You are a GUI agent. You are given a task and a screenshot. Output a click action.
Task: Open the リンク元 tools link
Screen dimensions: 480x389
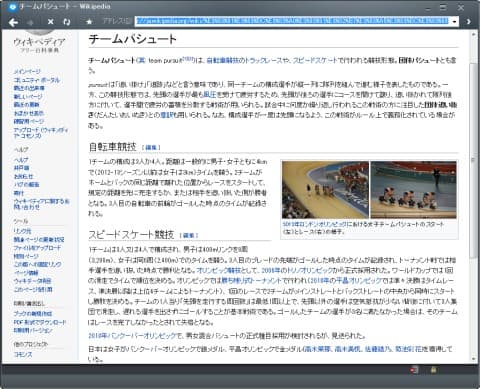(x=22, y=231)
